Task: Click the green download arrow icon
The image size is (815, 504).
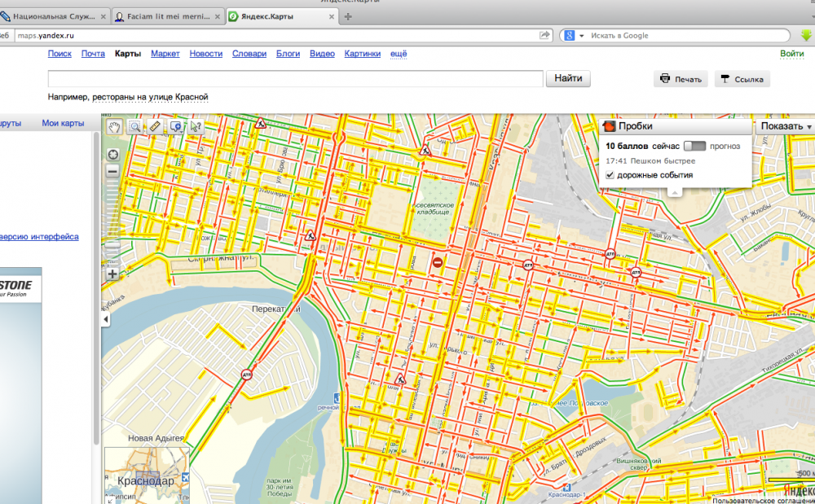Action: click(x=806, y=35)
